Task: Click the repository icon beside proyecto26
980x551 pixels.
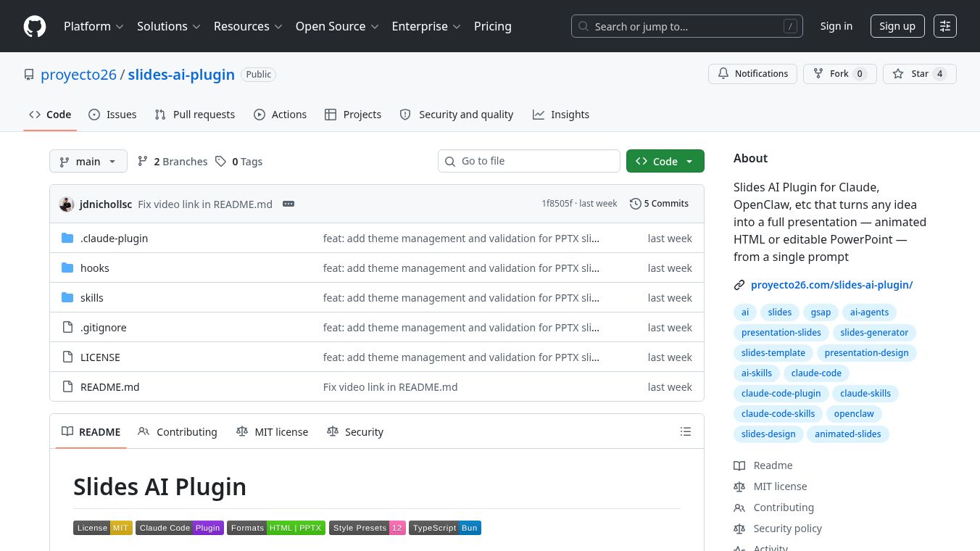Action: (29, 75)
